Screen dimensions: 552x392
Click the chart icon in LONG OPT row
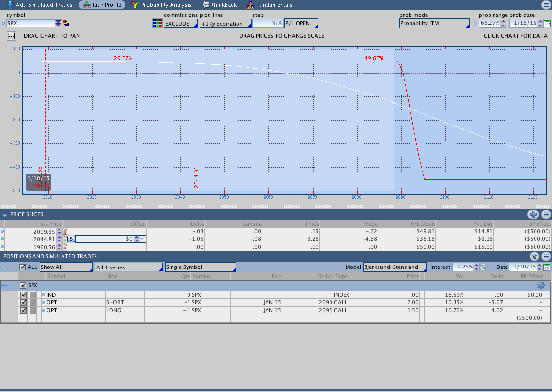click(32, 310)
